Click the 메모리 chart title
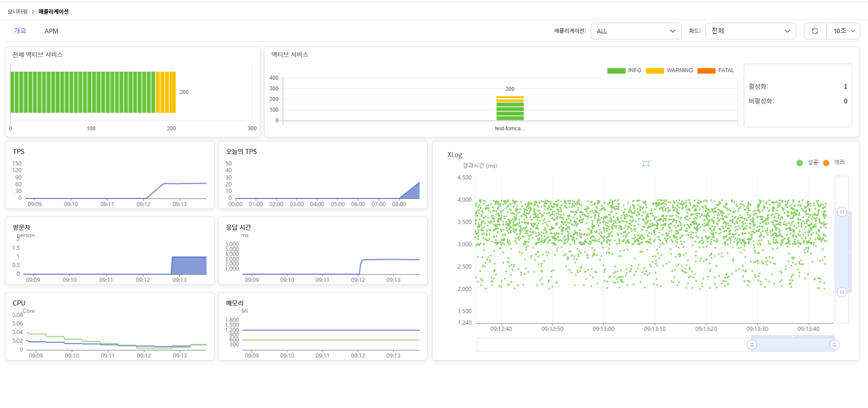Screen dimensions: 868x408 point(235,303)
